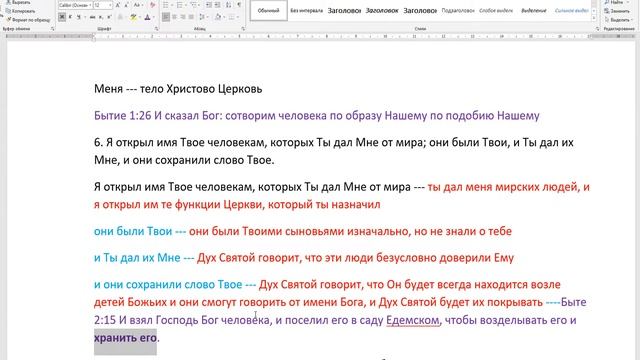Open the Выделить (Select) dropdown
The image size is (640, 360).
pyautogui.click(x=618, y=20)
